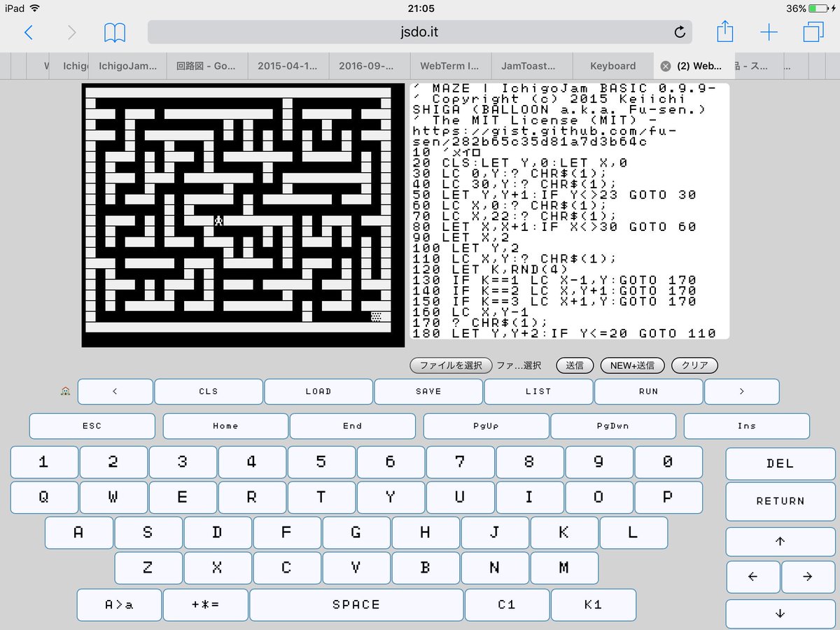Tap the jsdo.it address bar
The image size is (840, 630).
click(x=419, y=32)
